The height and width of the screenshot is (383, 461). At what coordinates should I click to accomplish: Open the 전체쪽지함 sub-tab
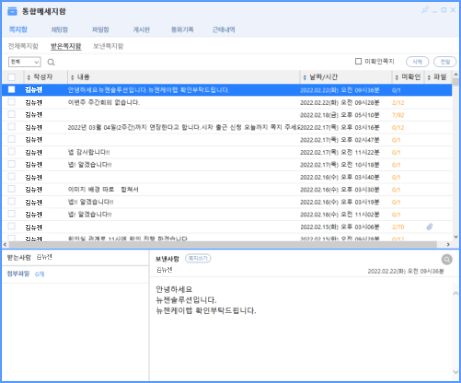pos(23,46)
